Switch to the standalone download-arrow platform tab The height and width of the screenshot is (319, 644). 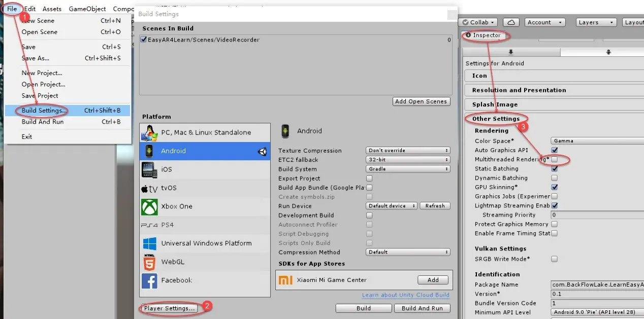coord(511,52)
